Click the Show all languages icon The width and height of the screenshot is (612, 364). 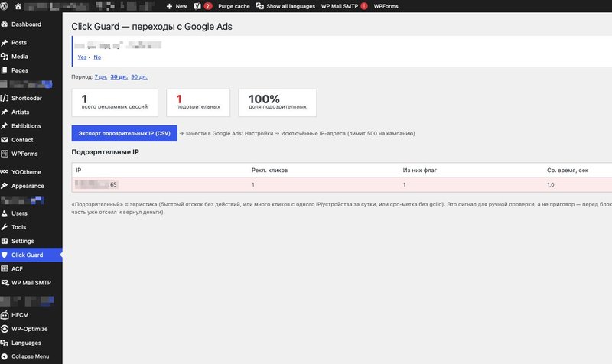click(259, 6)
